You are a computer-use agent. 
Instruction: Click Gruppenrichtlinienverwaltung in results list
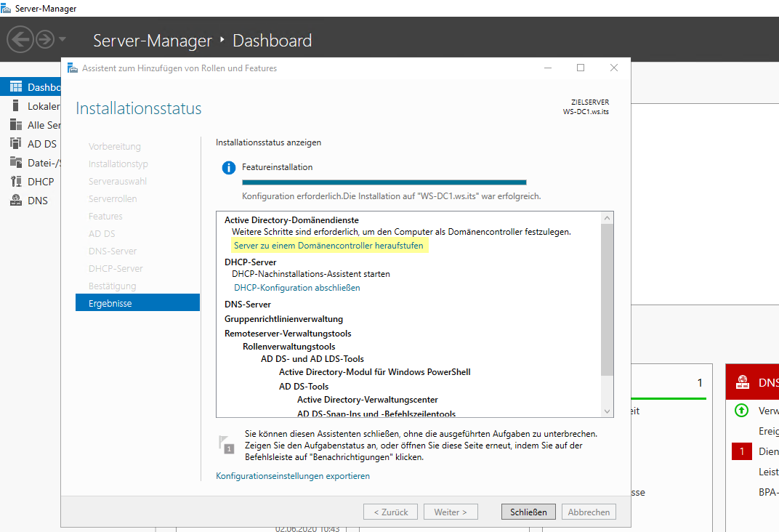[283, 319]
